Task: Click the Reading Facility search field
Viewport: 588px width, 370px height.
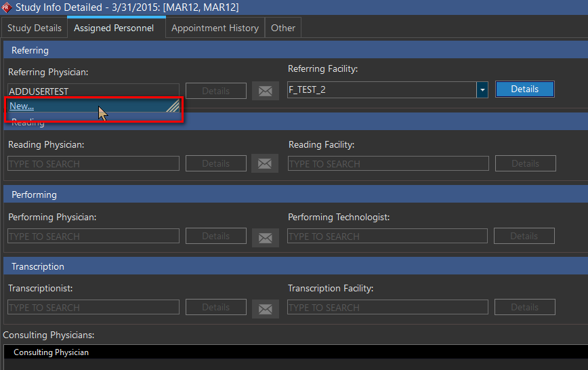Action: coord(387,163)
